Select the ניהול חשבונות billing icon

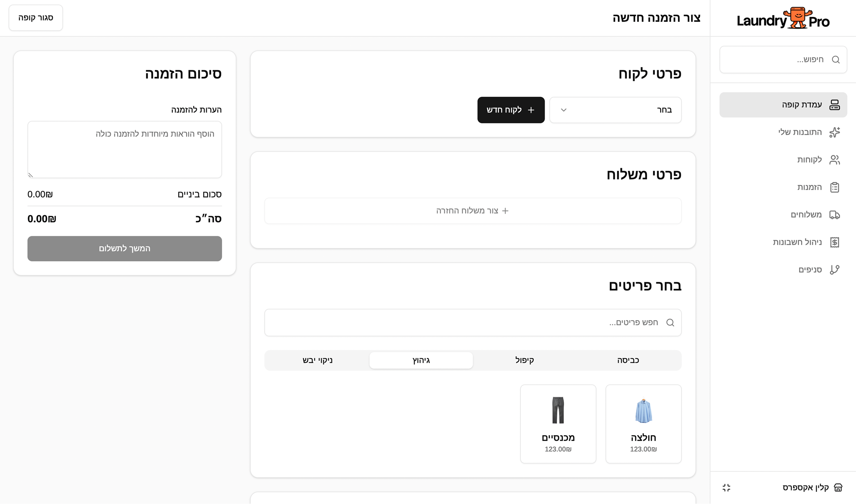(835, 242)
